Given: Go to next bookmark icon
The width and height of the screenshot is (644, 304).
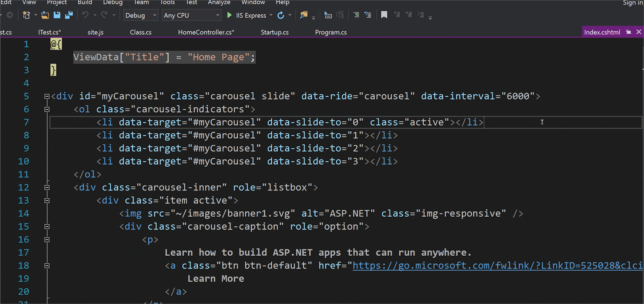Looking at the screenshot, I should (409, 15).
